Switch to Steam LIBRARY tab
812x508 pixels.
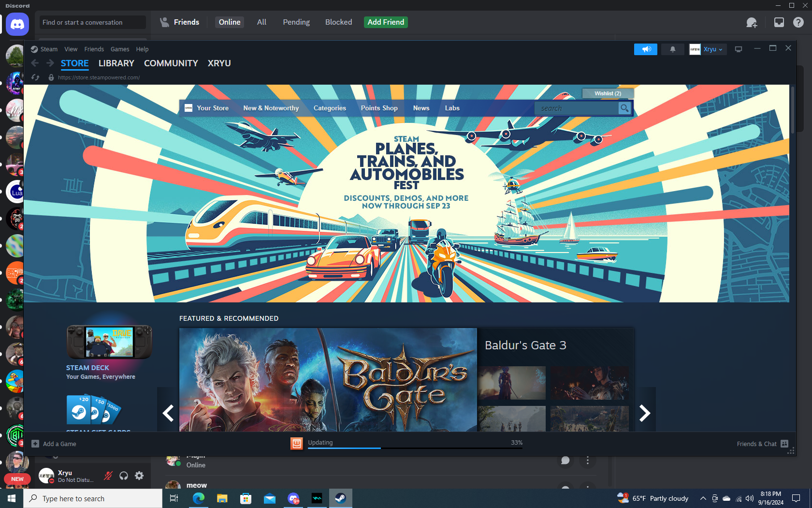pyautogui.click(x=116, y=63)
